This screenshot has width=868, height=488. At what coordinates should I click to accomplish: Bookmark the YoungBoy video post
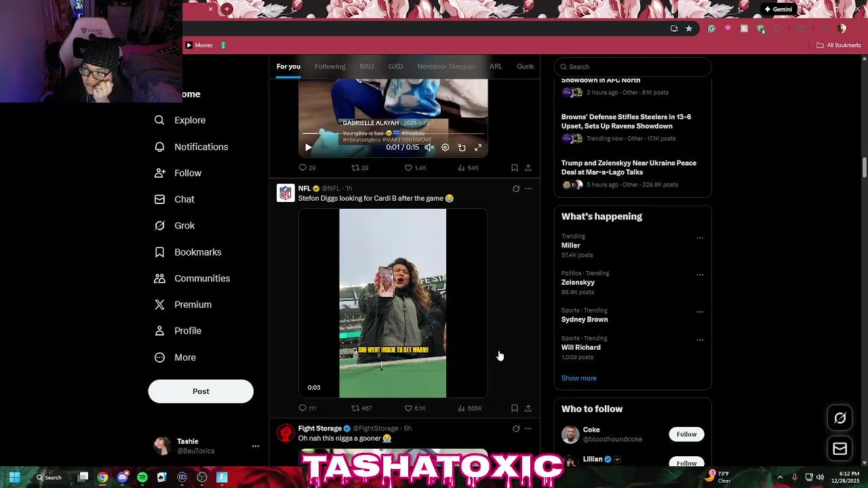pyautogui.click(x=515, y=167)
